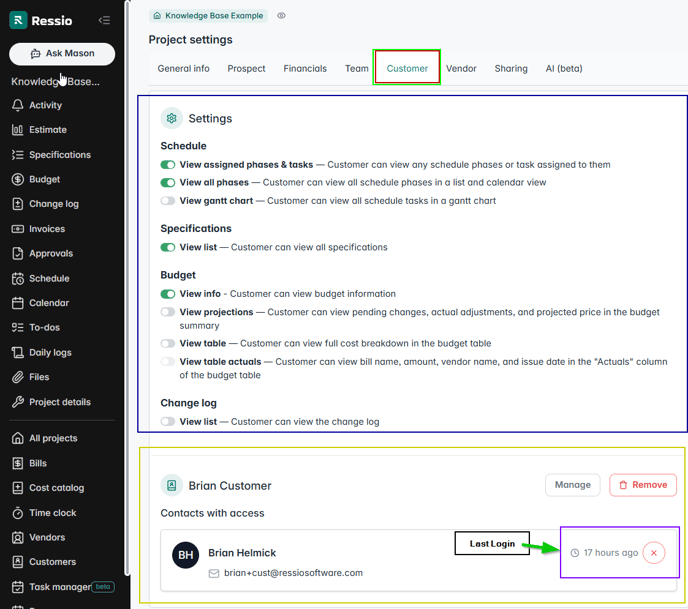The image size is (688, 609).
Task: Click the Ask Mason button
Action: click(x=62, y=54)
